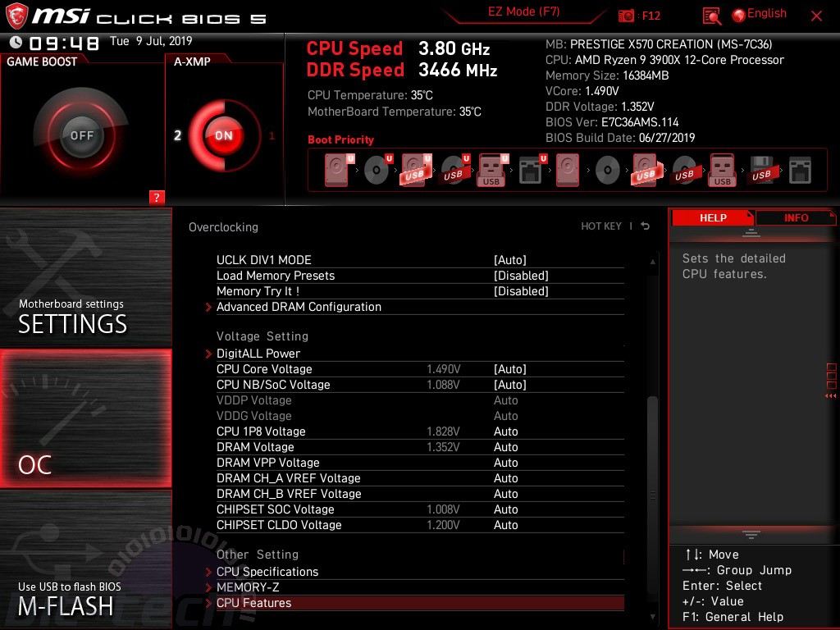Click the legacy USB key boot icon
Viewport: 840px width, 630px height.
coord(723,171)
